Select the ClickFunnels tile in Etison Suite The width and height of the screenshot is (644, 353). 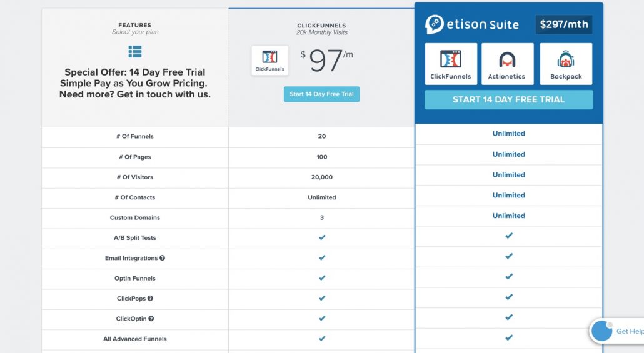point(451,64)
